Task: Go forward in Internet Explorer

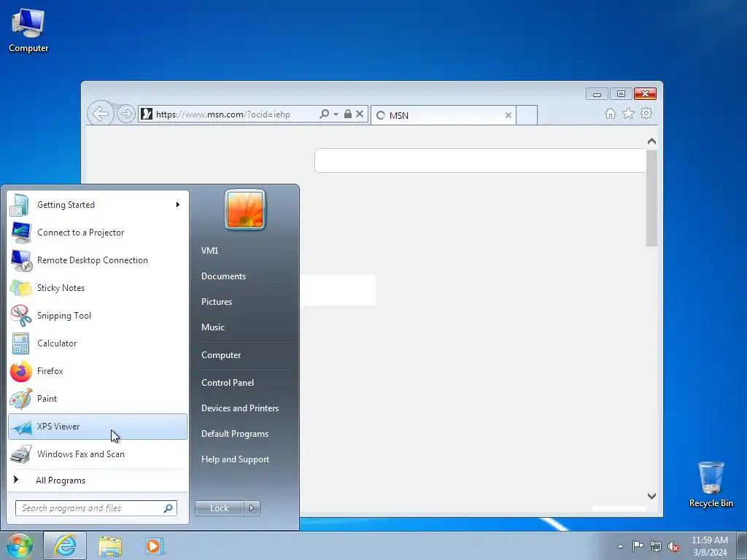Action: click(x=125, y=114)
